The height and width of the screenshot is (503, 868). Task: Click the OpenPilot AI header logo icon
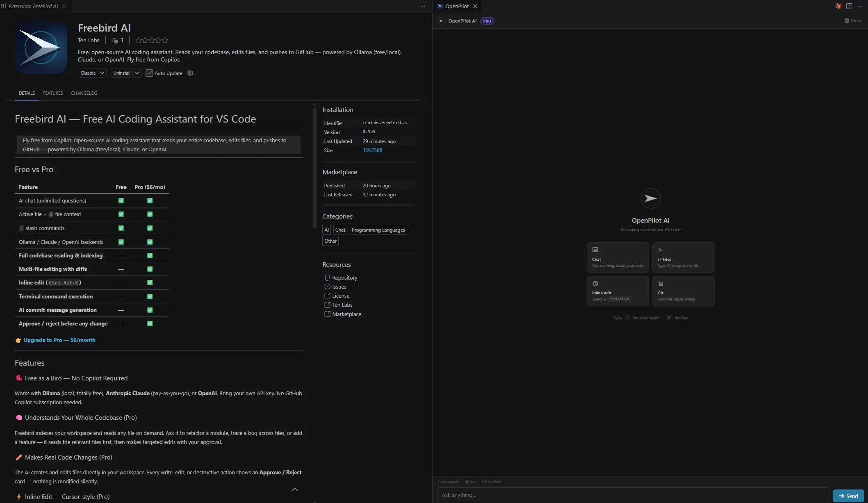click(x=441, y=21)
